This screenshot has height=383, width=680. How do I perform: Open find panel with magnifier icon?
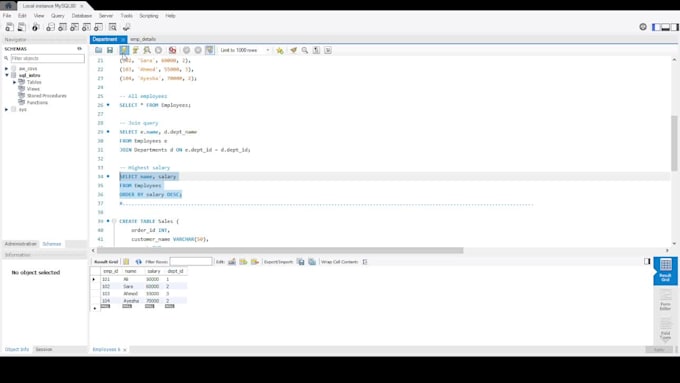tap(305, 50)
